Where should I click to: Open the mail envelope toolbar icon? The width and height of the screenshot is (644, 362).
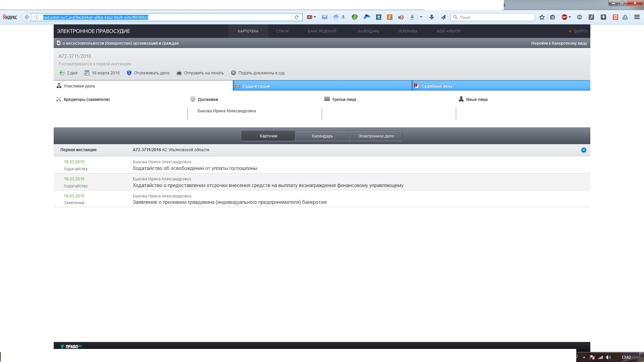tap(324, 17)
